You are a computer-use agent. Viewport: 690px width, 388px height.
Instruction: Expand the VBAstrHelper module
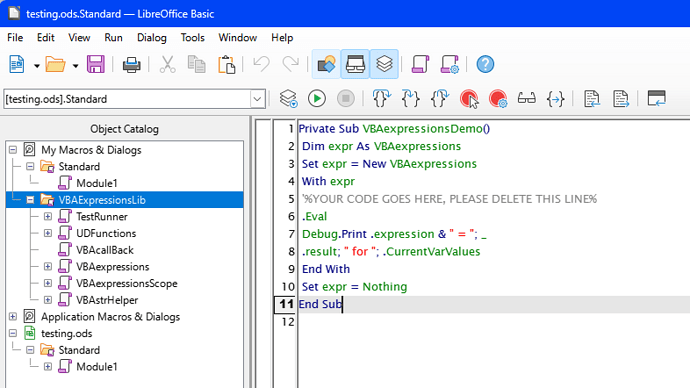[48, 300]
